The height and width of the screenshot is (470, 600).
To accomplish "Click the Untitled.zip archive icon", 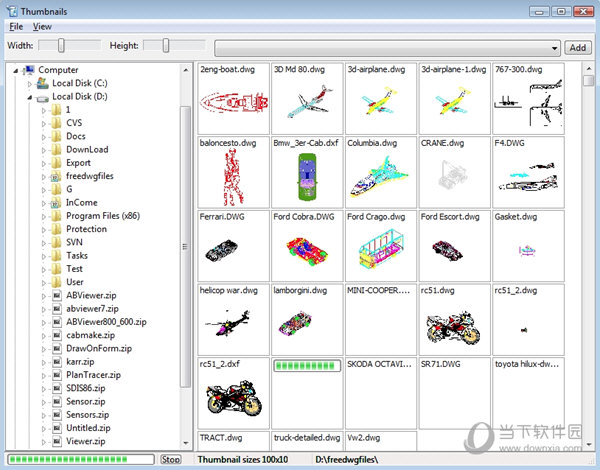I will 57,428.
